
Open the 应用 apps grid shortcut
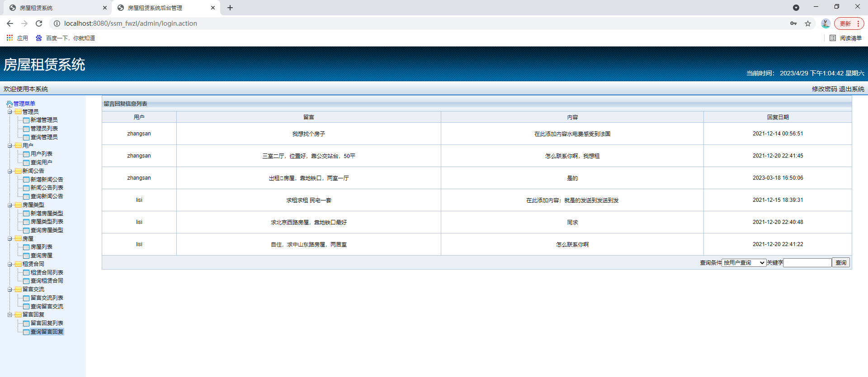tap(17, 38)
